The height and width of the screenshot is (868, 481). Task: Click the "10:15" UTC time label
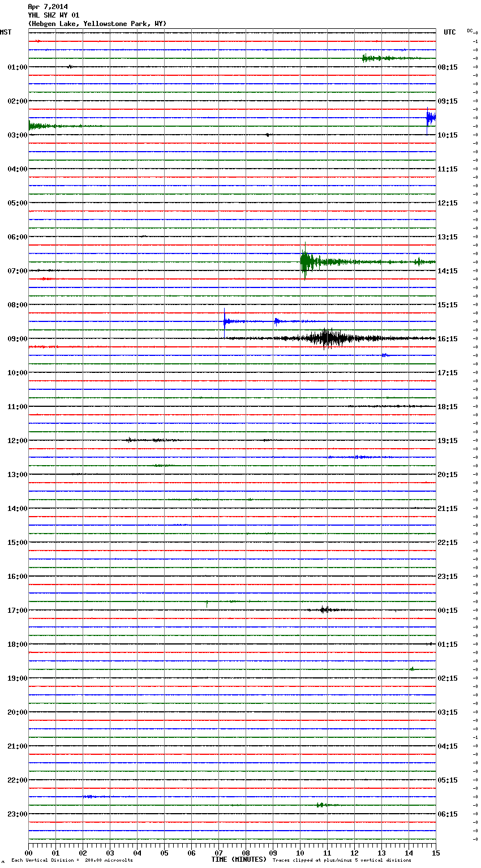448,135
